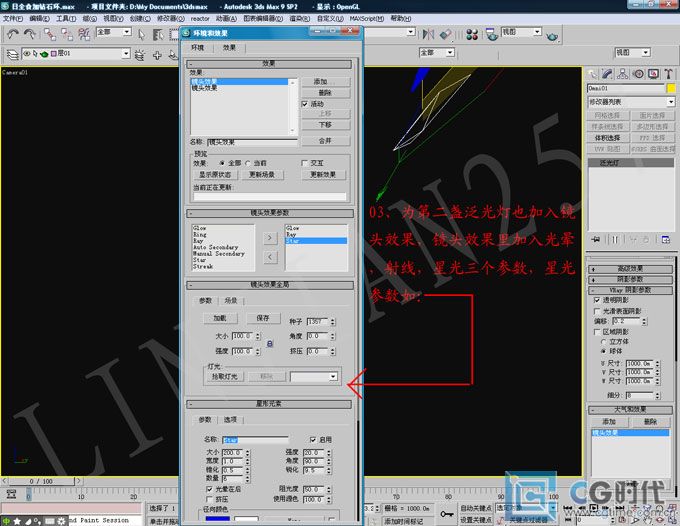Open the Material Editor spheres icon
The width and height of the screenshot is (680, 526).
tap(472, 34)
